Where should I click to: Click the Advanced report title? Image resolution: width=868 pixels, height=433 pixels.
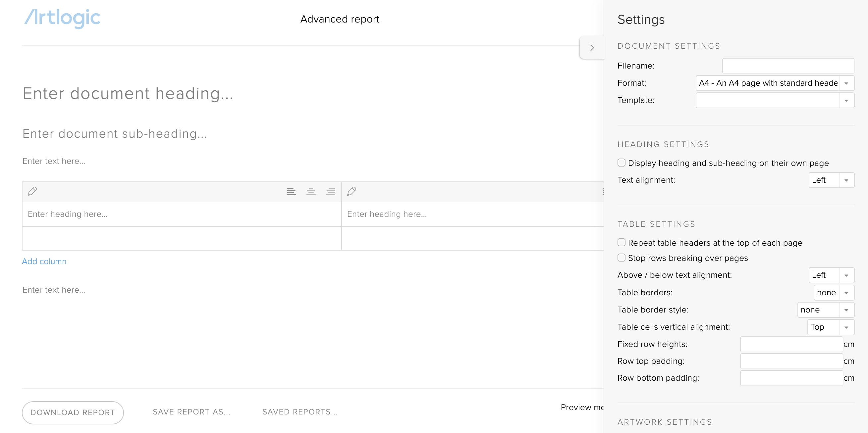click(340, 19)
